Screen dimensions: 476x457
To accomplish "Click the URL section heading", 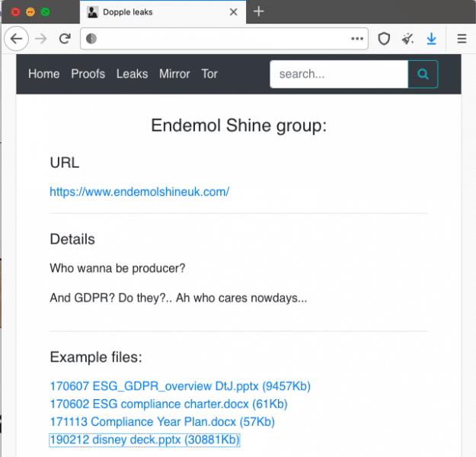I will [65, 163].
